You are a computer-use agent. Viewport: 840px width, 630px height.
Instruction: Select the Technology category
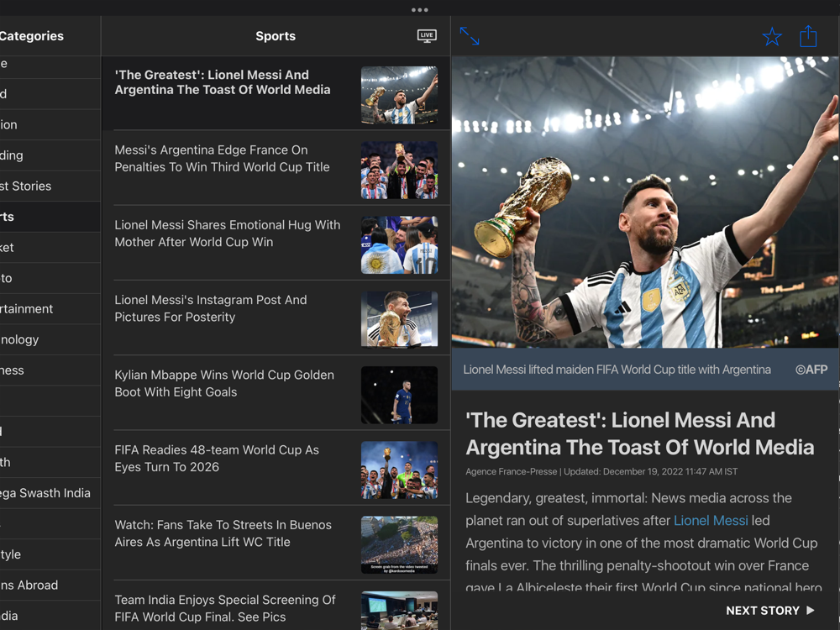point(50,339)
